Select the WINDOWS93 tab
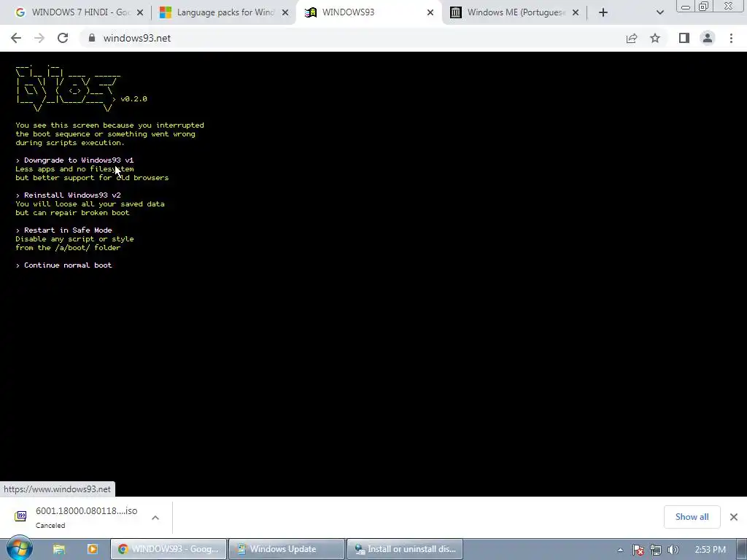The width and height of the screenshot is (747, 560). pos(369,12)
